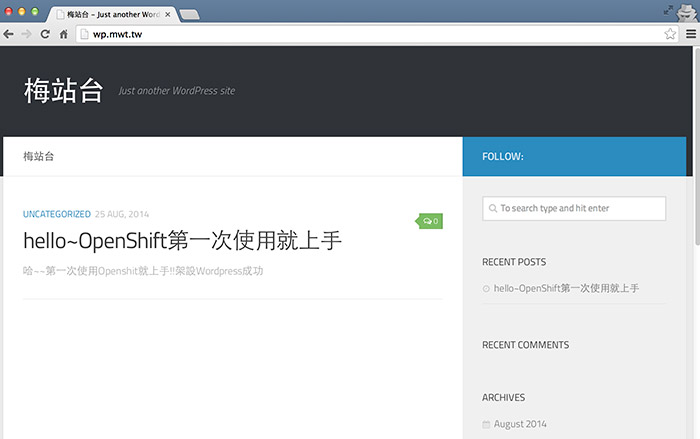Click the calendar icon beside August 2014
Image resolution: width=700 pixels, height=439 pixels.
[x=486, y=424]
